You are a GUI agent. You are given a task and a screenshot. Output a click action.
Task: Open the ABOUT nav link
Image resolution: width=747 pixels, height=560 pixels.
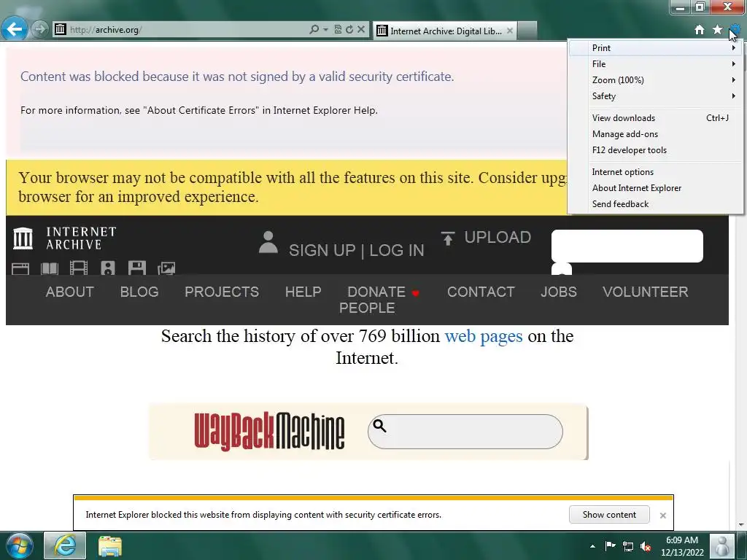coord(69,292)
